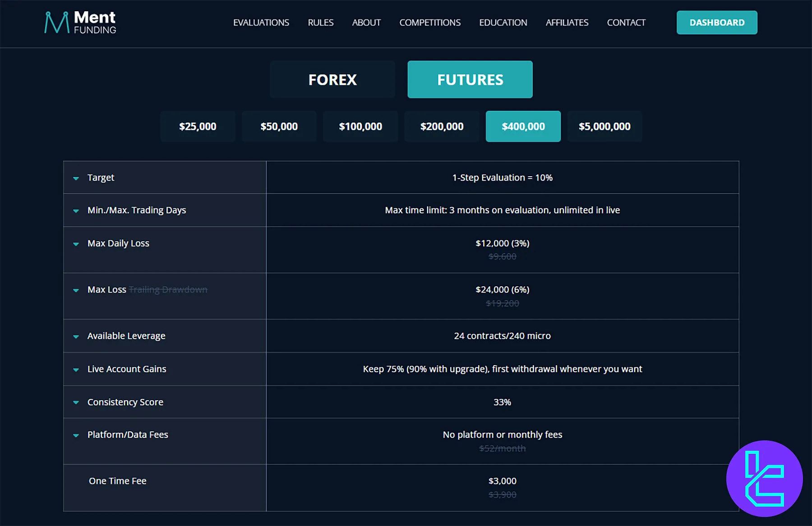
Task: Expand the Max Daily Loss details
Action: pos(76,244)
